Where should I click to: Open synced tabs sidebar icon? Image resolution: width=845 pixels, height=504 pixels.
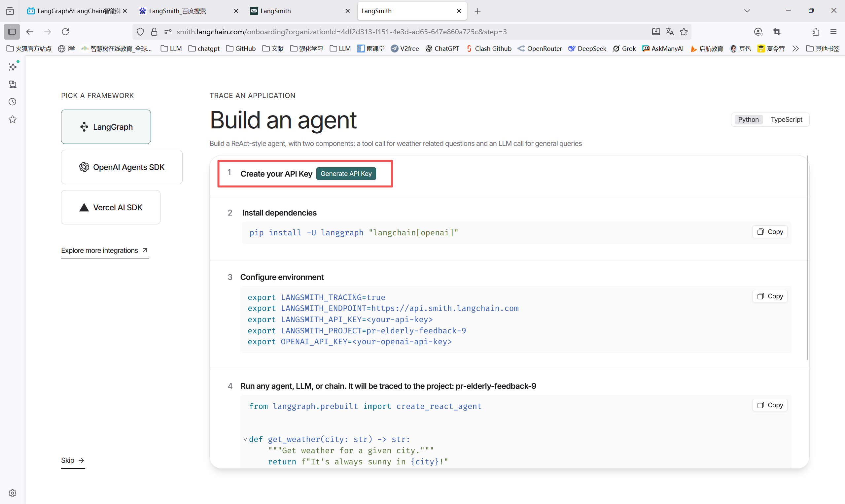tap(13, 84)
